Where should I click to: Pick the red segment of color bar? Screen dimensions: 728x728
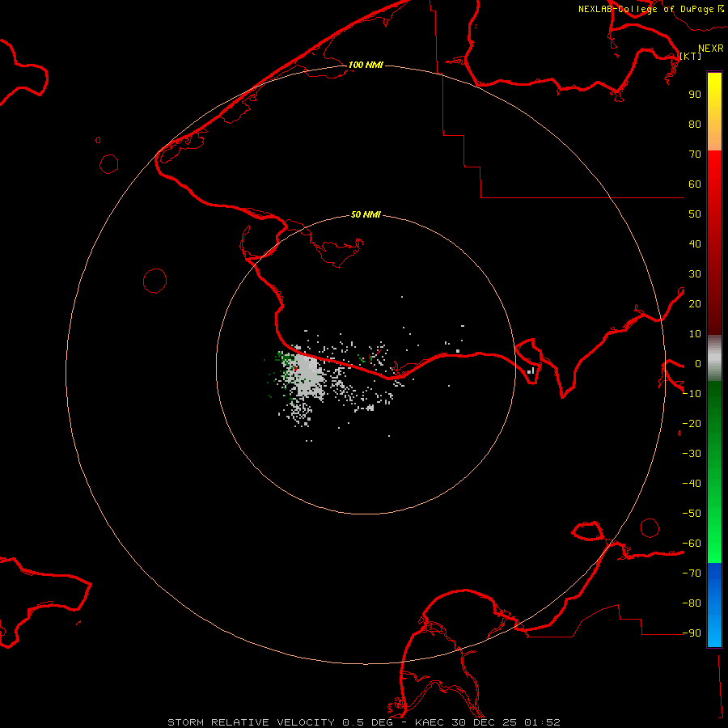point(714,243)
